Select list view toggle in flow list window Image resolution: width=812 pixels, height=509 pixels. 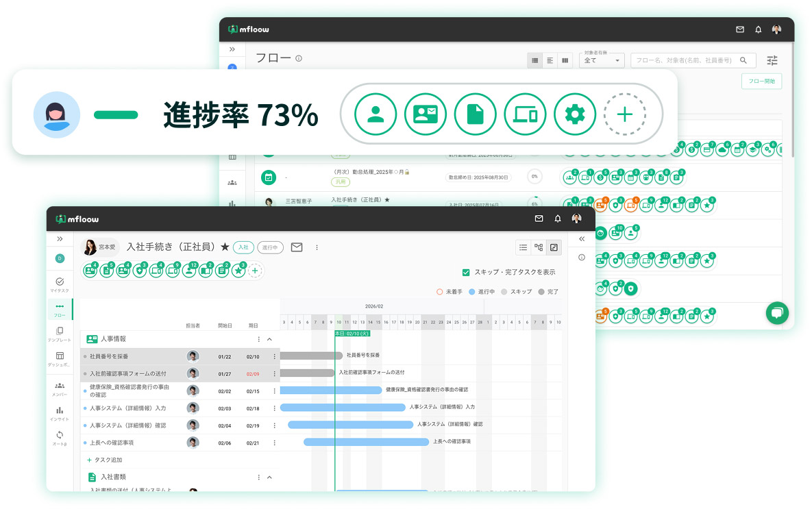[x=535, y=60]
